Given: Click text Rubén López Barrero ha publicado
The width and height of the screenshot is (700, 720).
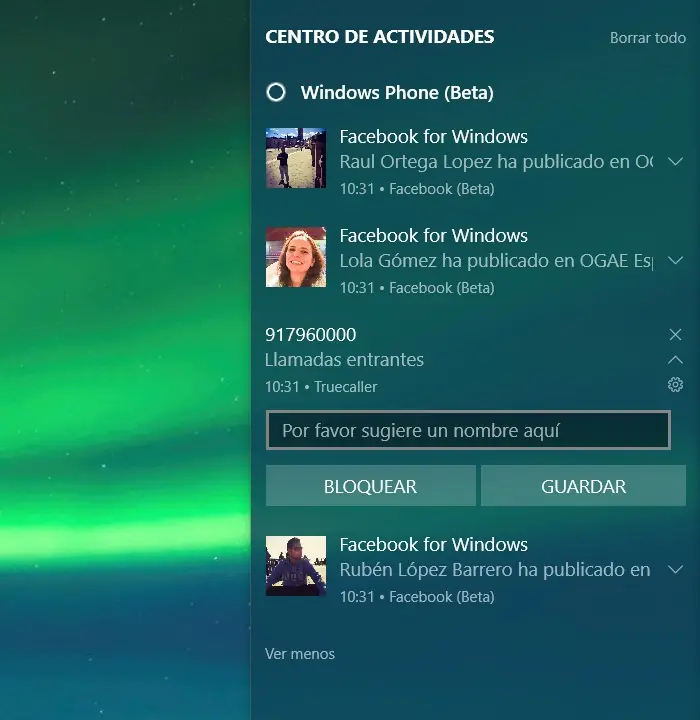Looking at the screenshot, I should tap(482, 569).
